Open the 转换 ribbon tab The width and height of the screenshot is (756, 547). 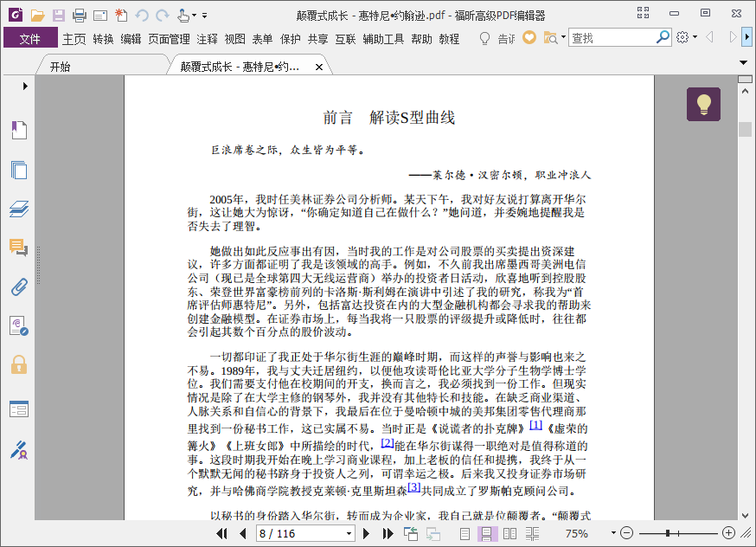[x=103, y=39]
